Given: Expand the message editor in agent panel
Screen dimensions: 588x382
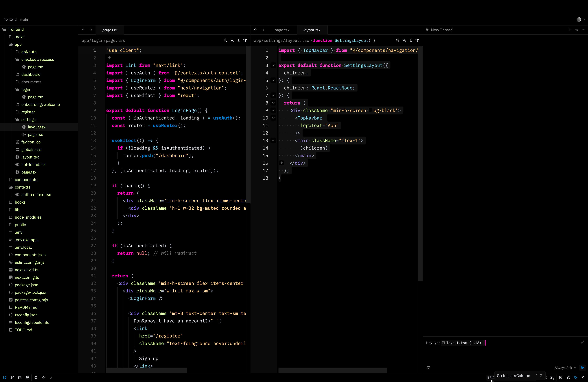Looking at the screenshot, I should tap(583, 342).
